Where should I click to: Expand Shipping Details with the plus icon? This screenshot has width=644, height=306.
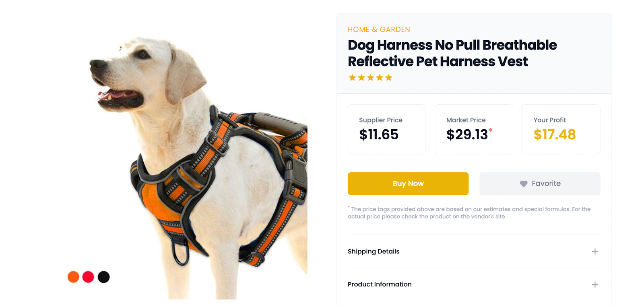(595, 252)
